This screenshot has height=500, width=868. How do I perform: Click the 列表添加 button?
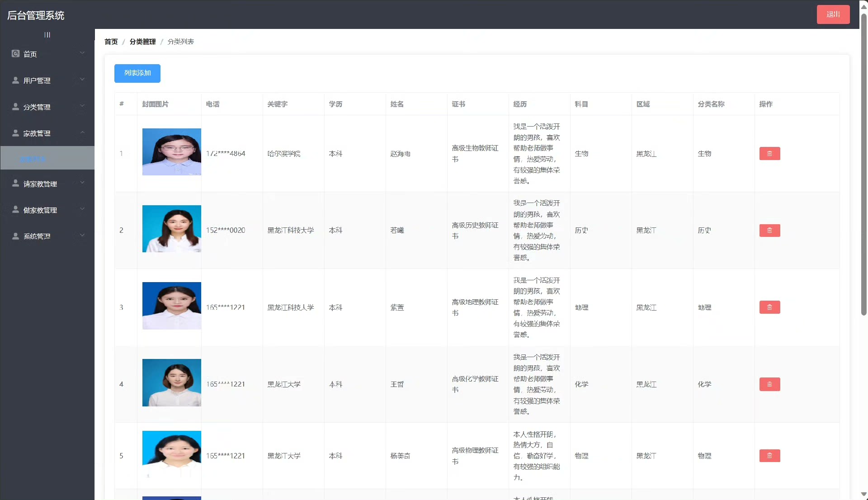[x=137, y=73]
